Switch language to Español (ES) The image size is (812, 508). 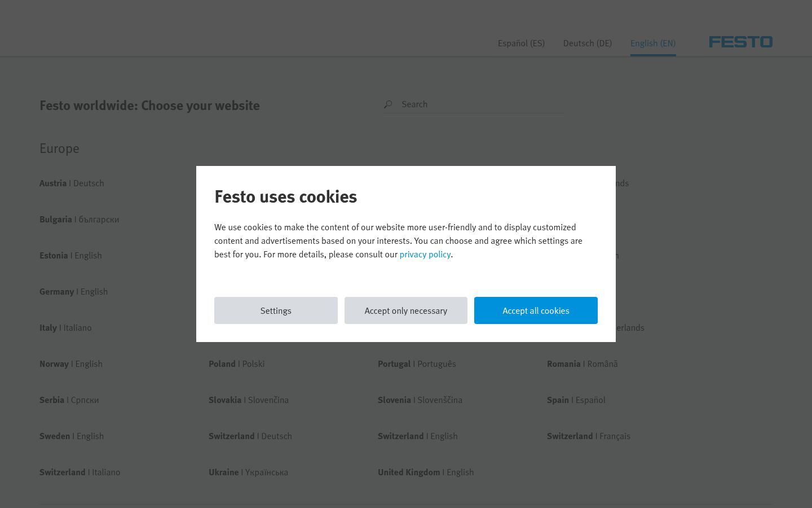[521, 43]
